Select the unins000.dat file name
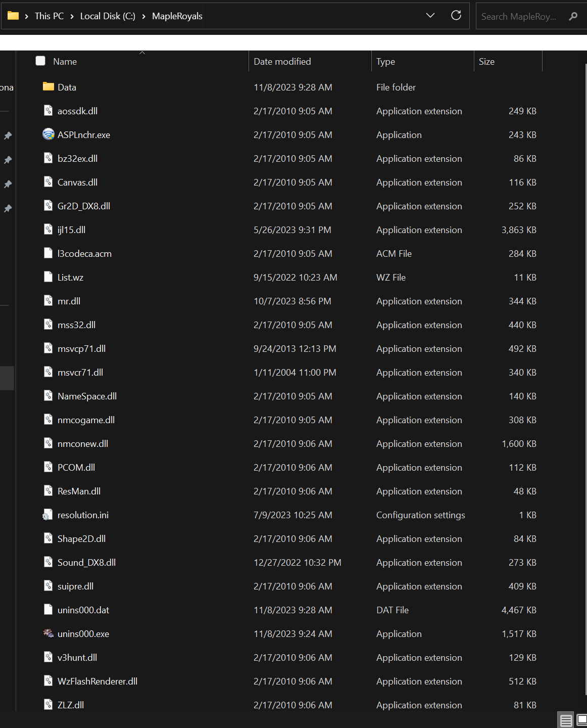Screen dimensions: 587x728 tap(83, 610)
